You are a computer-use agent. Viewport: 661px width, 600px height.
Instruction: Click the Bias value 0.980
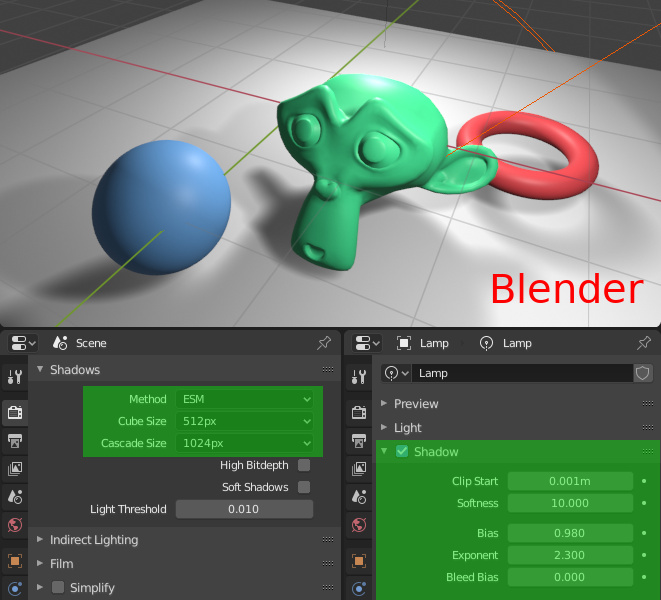click(x=570, y=533)
